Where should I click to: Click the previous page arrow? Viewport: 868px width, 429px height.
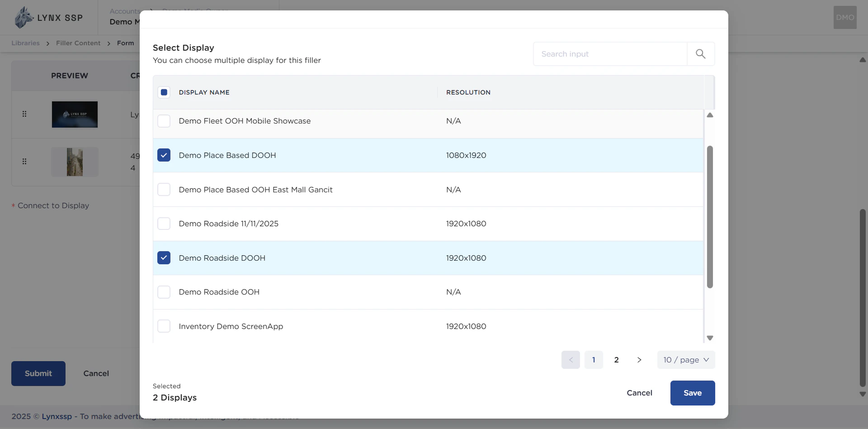pyautogui.click(x=571, y=360)
